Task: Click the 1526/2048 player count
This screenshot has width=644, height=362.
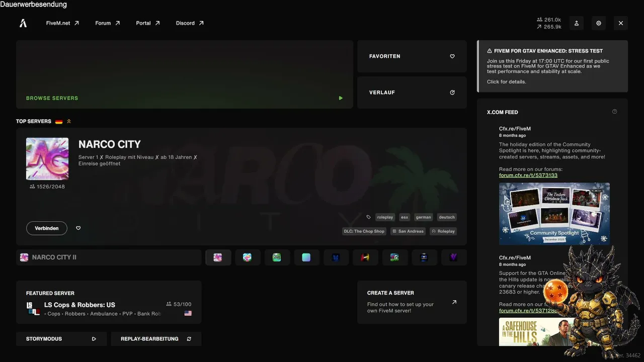Action: point(47,187)
